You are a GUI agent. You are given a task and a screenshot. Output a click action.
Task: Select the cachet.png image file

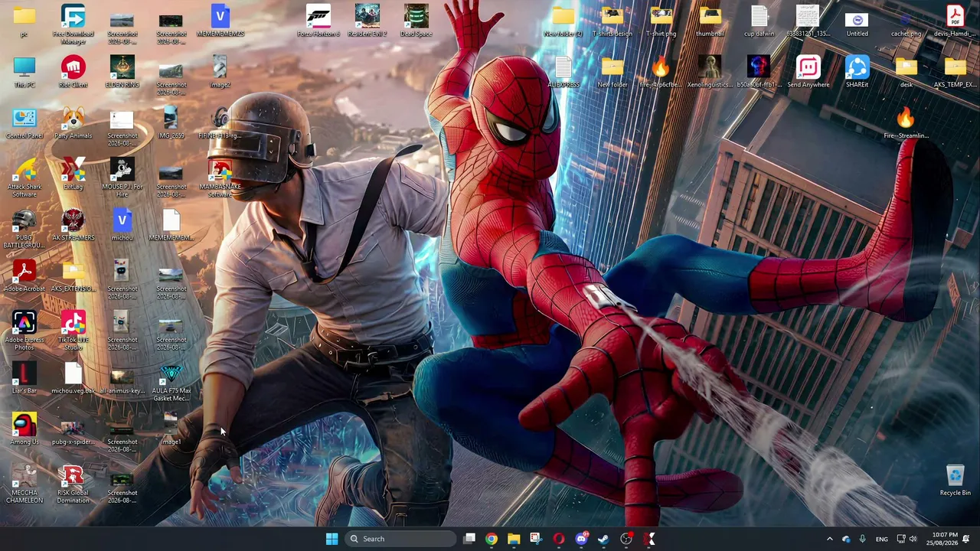(906, 21)
